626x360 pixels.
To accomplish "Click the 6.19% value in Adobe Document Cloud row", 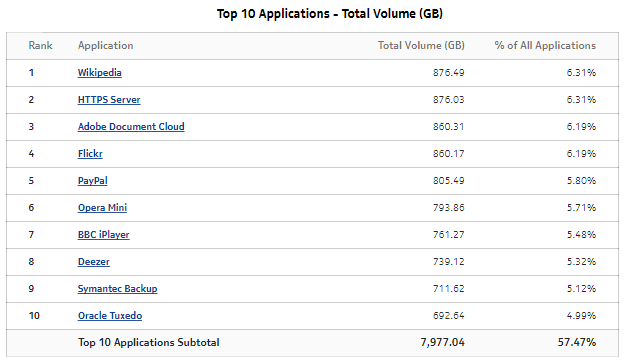I will point(581,127).
